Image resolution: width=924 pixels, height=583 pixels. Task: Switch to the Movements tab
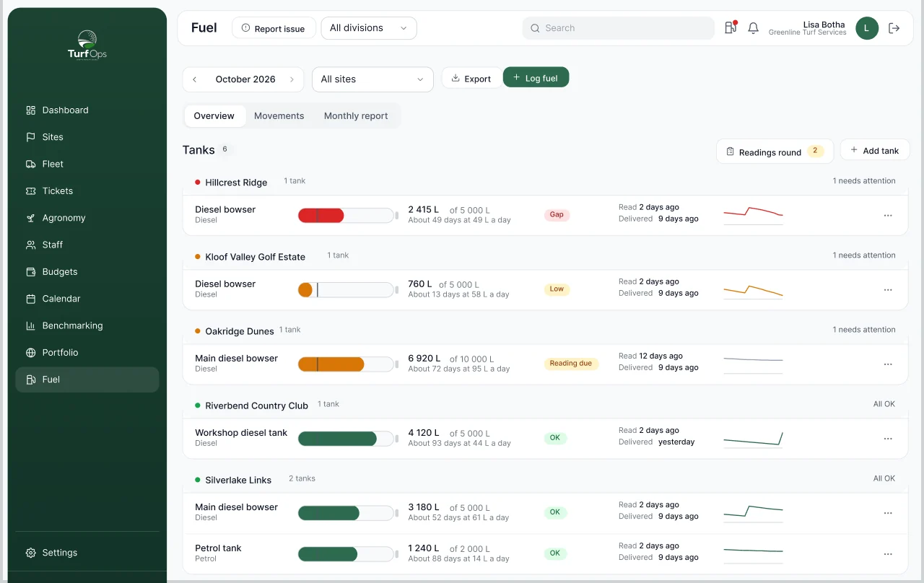click(279, 116)
